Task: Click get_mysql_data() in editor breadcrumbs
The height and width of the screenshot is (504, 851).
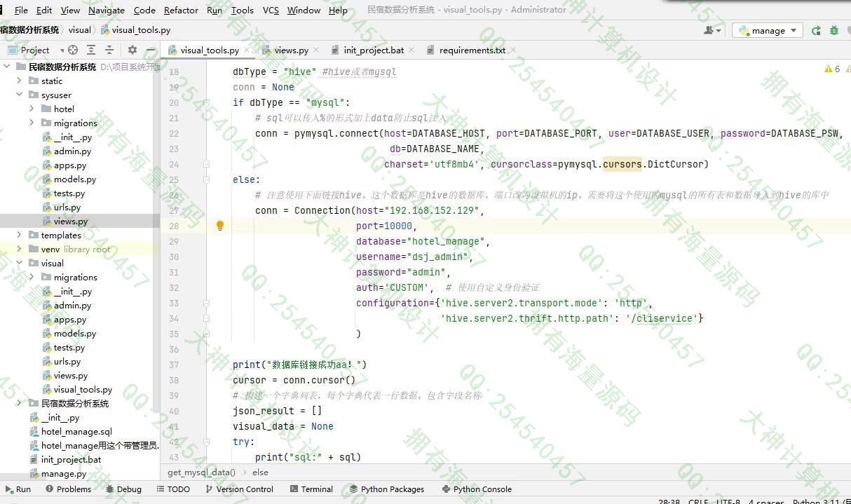Action: tap(202, 472)
